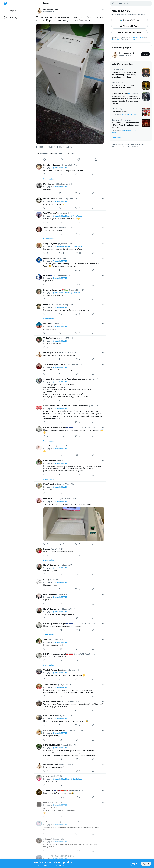Retweet the main Bundestag tweet

click(x=61, y=159)
